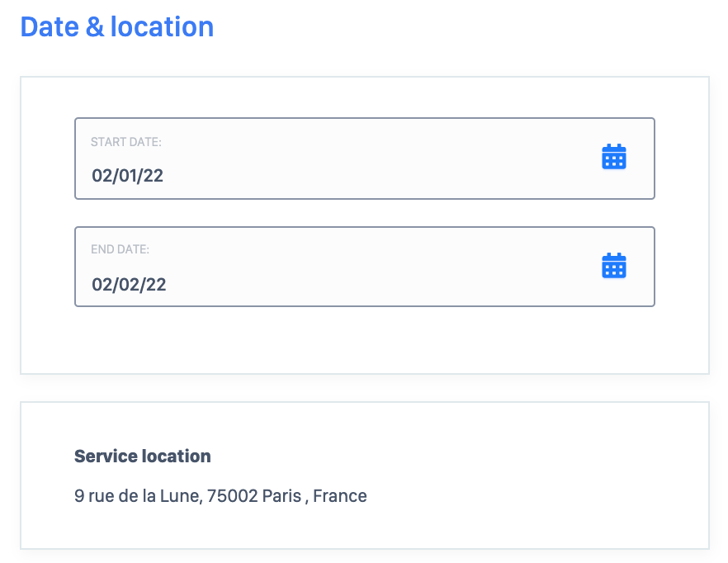Click the word 'Lune' in the street address
The image size is (728, 563).
pos(182,496)
